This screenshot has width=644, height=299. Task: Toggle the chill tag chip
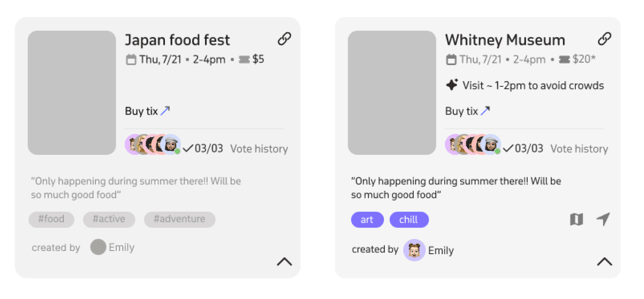(x=409, y=220)
